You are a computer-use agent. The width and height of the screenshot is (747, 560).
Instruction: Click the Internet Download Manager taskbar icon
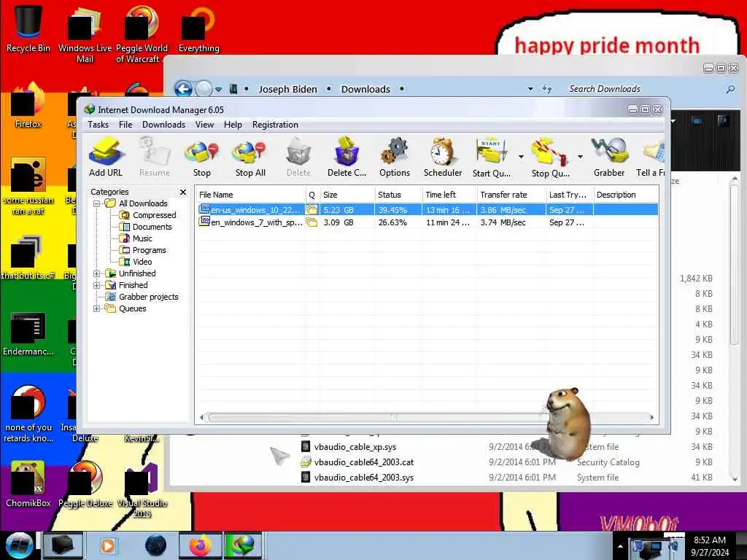(x=243, y=545)
